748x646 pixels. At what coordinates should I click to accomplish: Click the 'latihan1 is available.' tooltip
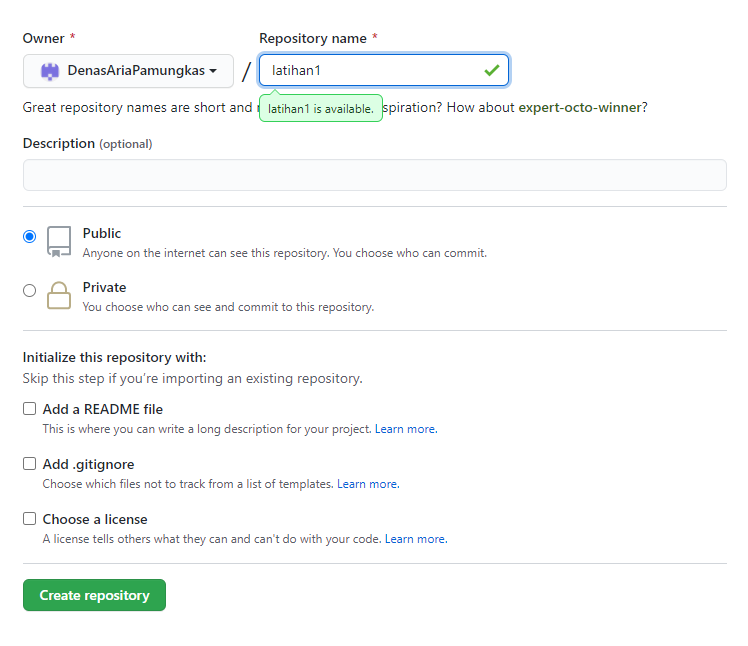click(321, 109)
